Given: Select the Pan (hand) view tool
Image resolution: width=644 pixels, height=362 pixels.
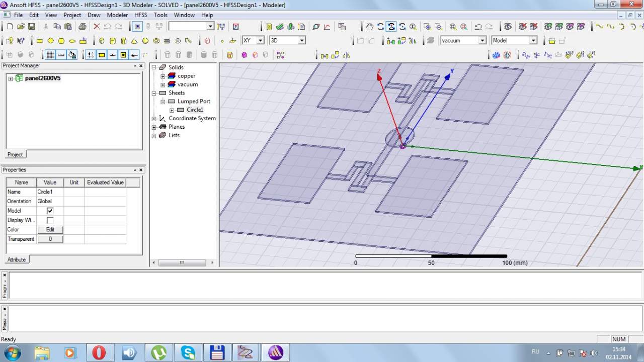Looking at the screenshot, I should [369, 27].
